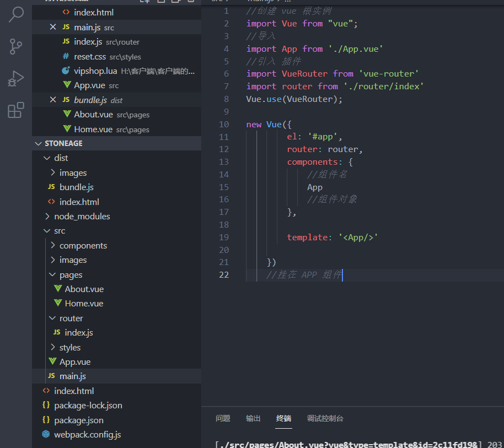Open reset.css in open editors
This screenshot has width=504, height=448.
(117, 57)
